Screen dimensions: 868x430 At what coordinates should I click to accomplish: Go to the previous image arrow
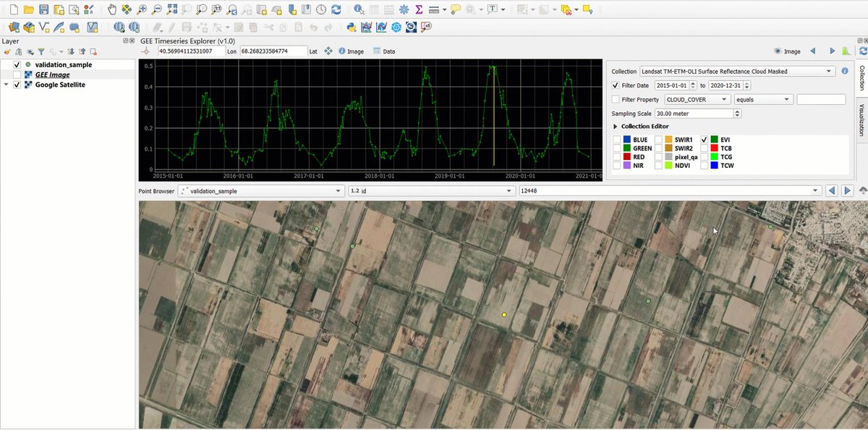(812, 51)
